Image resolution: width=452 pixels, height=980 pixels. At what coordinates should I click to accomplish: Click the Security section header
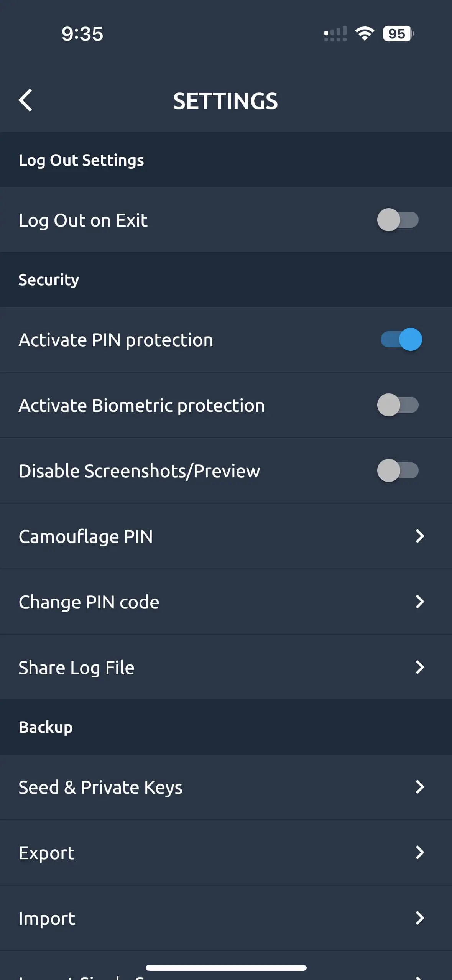pyautogui.click(x=48, y=280)
